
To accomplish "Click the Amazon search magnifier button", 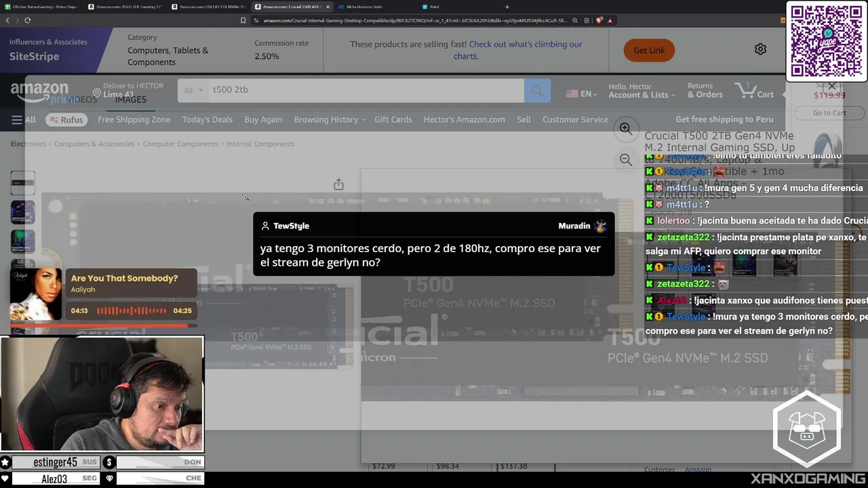I will pyautogui.click(x=537, y=90).
